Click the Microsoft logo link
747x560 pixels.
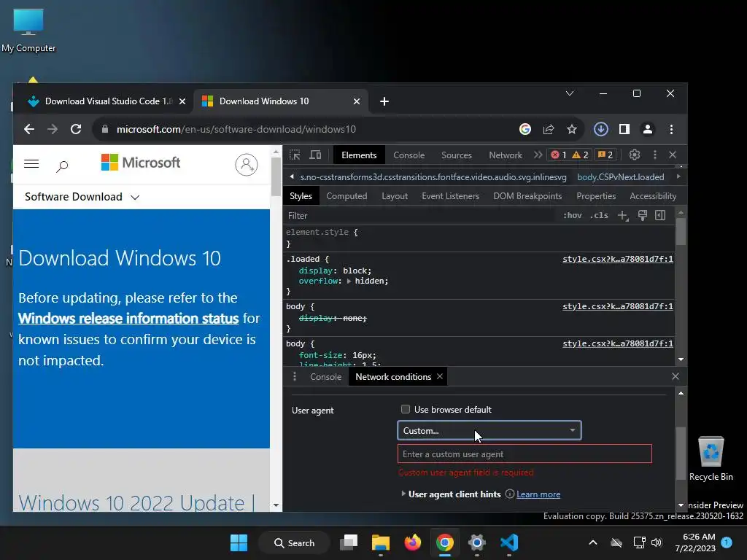141,163
